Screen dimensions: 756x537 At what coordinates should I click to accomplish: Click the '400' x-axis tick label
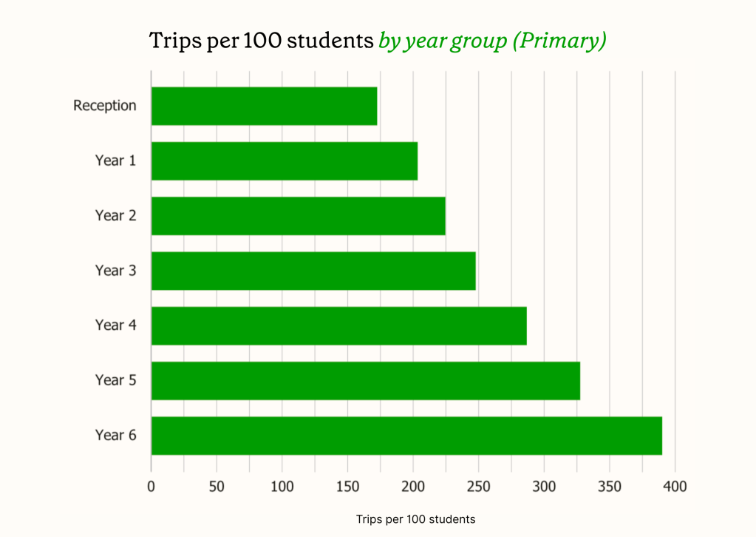pos(675,487)
